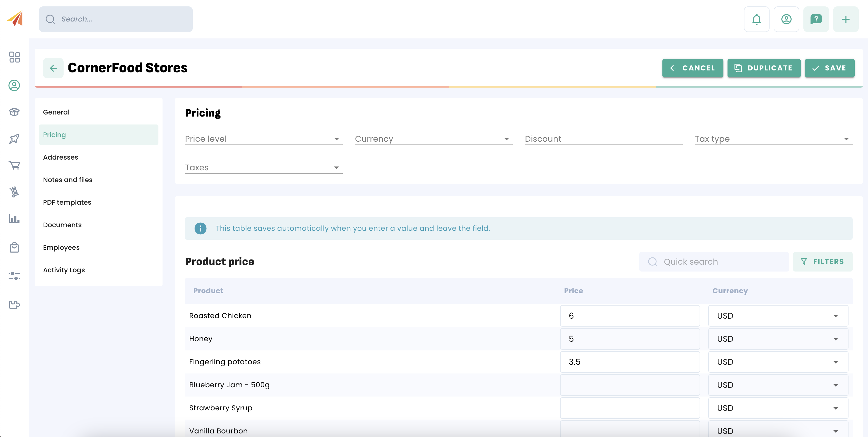
Task: Click the rocket icon in sidebar
Action: [14, 139]
